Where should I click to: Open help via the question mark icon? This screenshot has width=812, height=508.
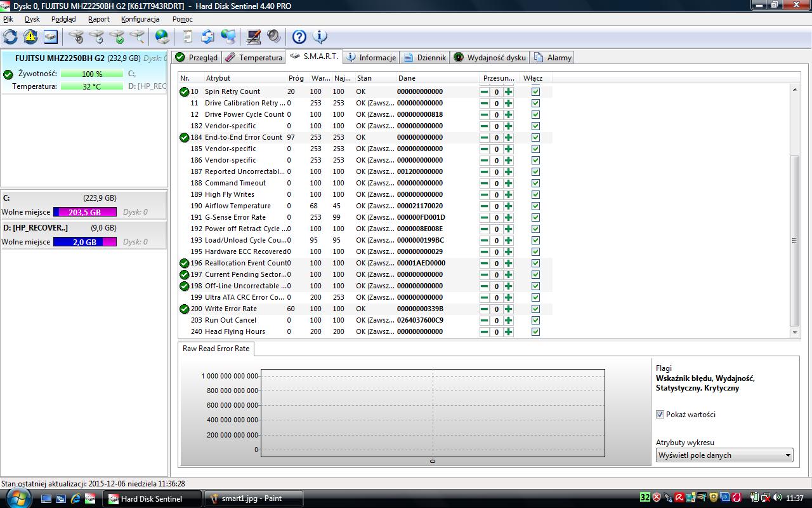[299, 37]
